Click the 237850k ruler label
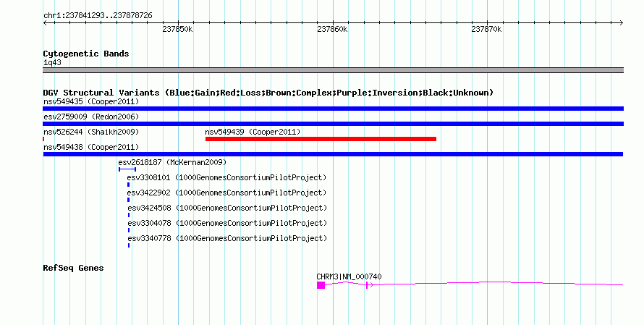Screen dimensions: 644x325 click(x=177, y=29)
